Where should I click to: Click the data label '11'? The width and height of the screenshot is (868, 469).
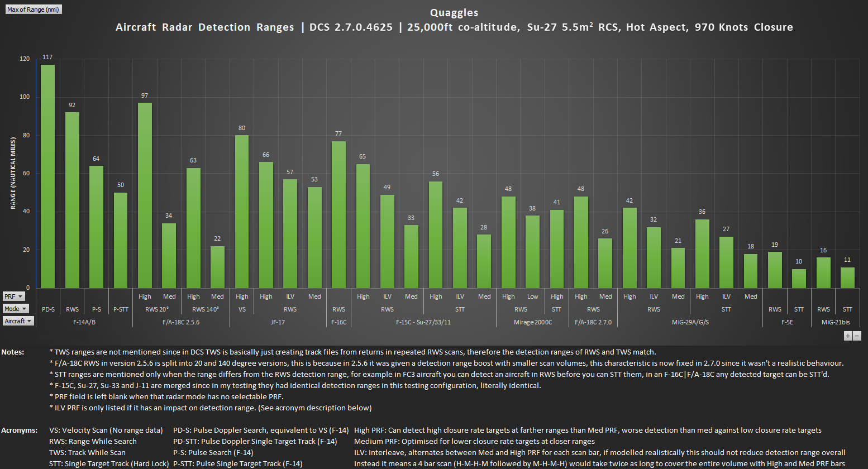pos(847,260)
